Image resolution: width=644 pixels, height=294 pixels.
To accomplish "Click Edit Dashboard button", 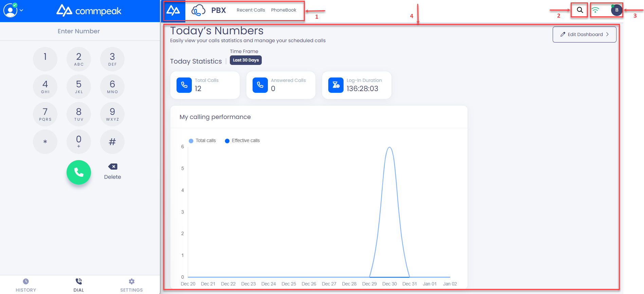I will [585, 34].
